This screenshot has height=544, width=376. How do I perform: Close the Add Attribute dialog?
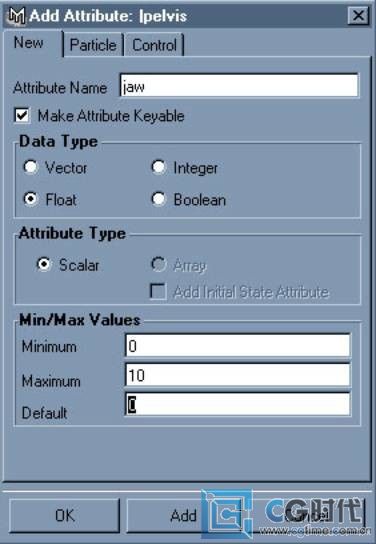tap(358, 16)
